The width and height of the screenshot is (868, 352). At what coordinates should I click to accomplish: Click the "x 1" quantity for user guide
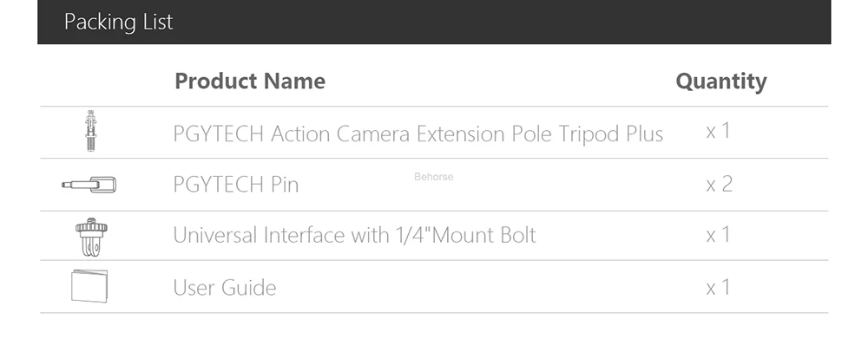point(718,287)
